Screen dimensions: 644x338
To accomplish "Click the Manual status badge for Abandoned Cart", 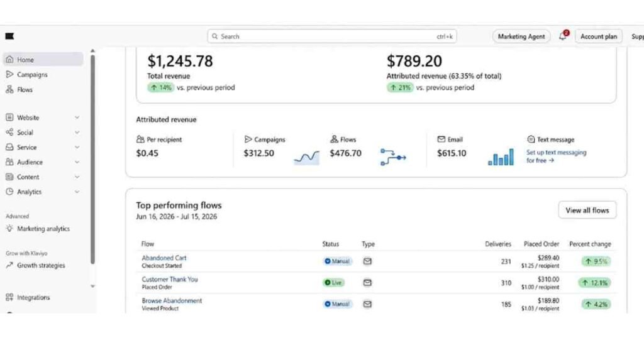I will point(337,261).
